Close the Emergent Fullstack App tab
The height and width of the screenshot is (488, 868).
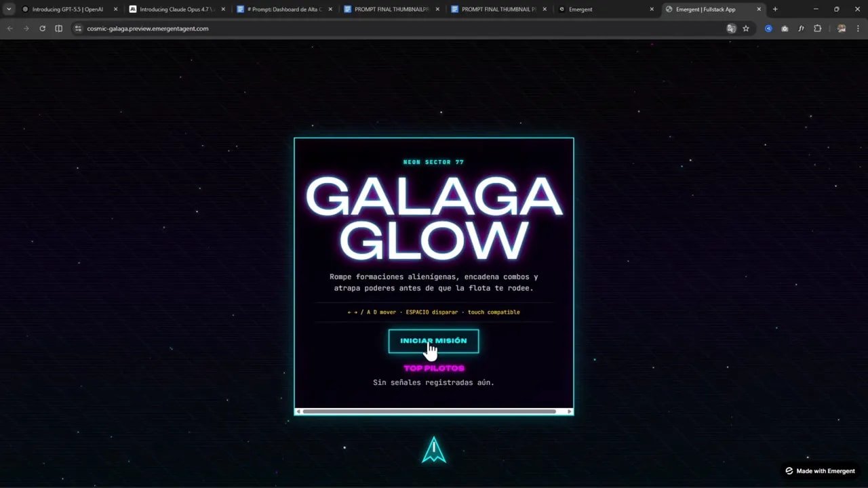point(759,9)
